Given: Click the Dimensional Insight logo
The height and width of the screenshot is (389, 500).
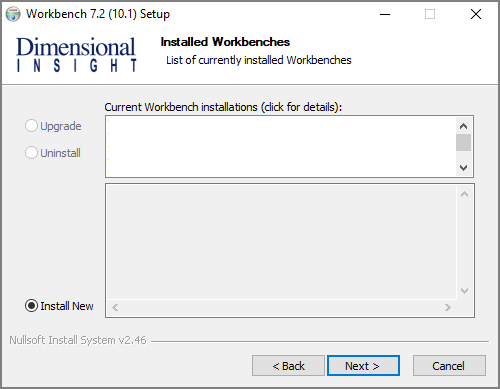Looking at the screenshot, I should tap(76, 54).
